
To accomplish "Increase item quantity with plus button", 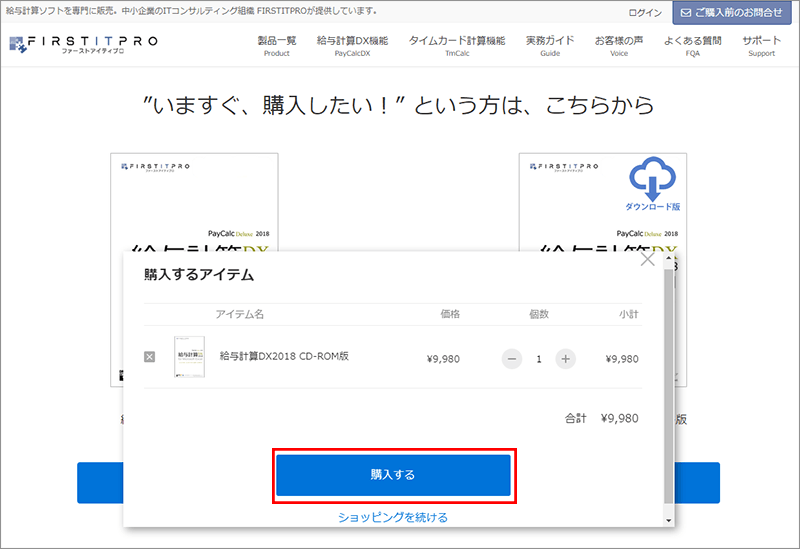I will (x=565, y=359).
